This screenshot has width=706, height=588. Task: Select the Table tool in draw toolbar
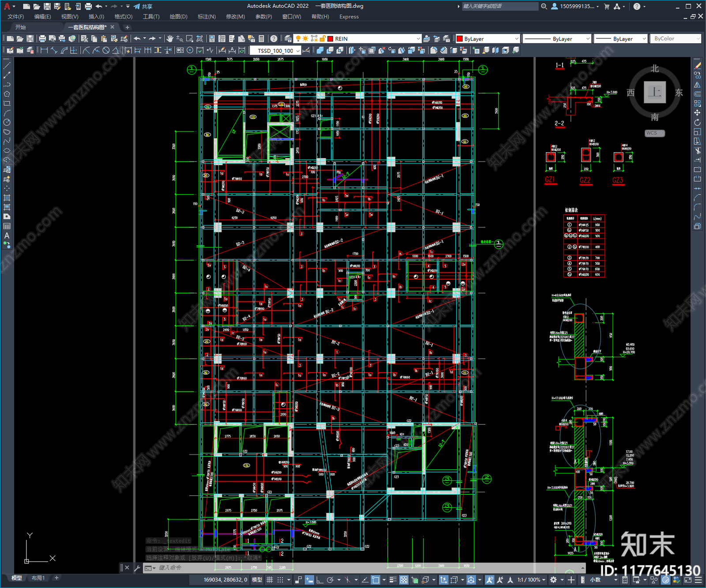point(7,226)
